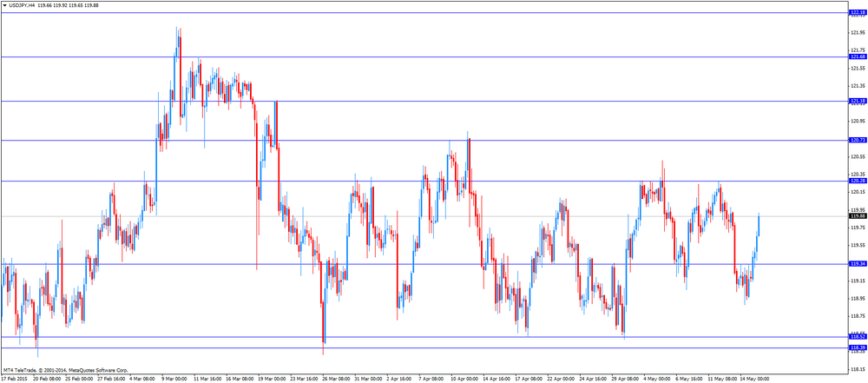Select the 118.52 price level label

[858, 336]
